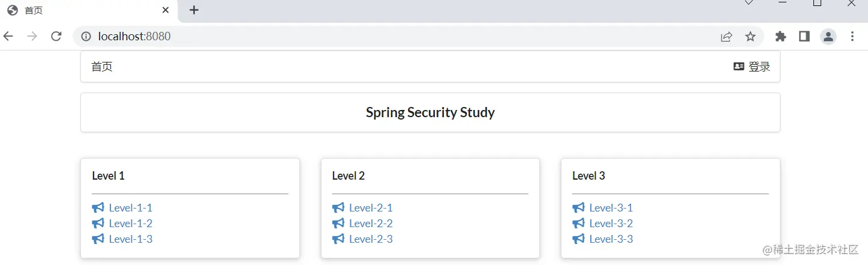Click the ID card icon next to 登录
868x265 pixels.
[x=739, y=67]
